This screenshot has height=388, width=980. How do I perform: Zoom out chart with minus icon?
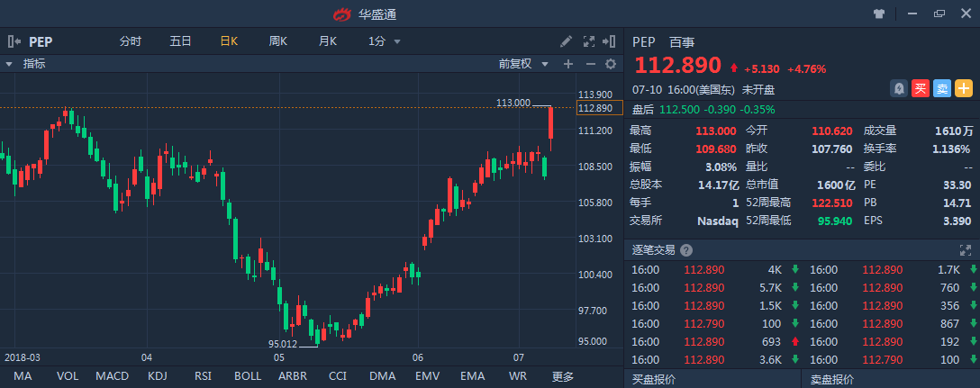pyautogui.click(x=590, y=64)
